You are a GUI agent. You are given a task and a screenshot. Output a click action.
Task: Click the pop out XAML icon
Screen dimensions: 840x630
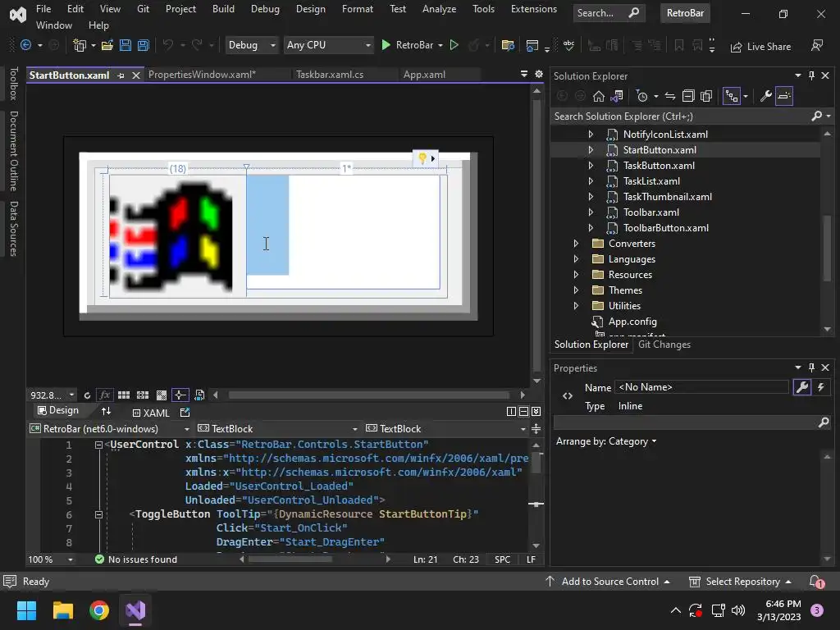185,413
